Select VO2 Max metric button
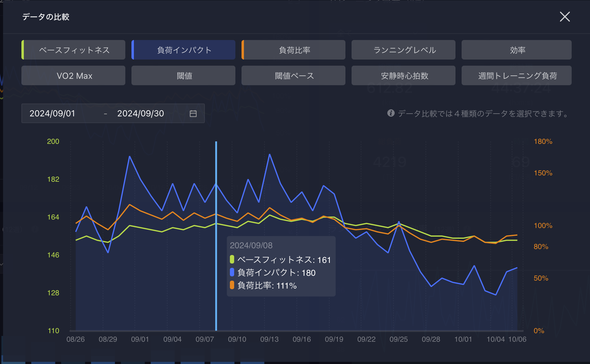This screenshot has height=364, width=590. point(73,76)
